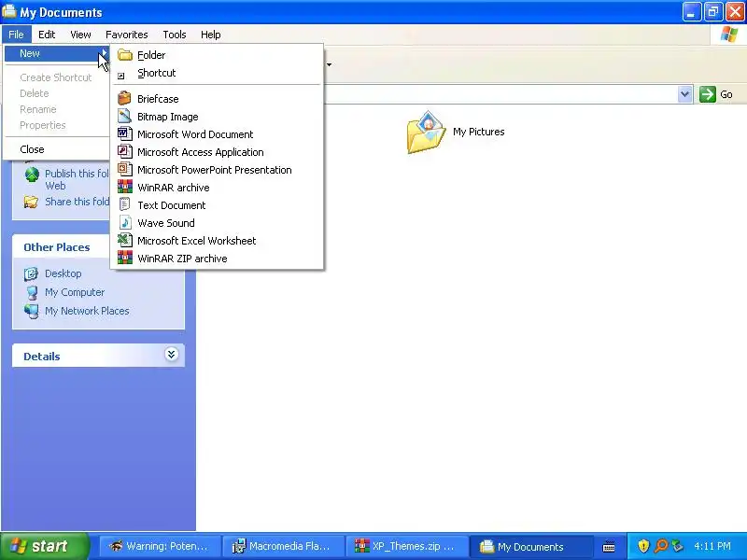Follow the My Network Places link
The image size is (747, 560).
[87, 311]
